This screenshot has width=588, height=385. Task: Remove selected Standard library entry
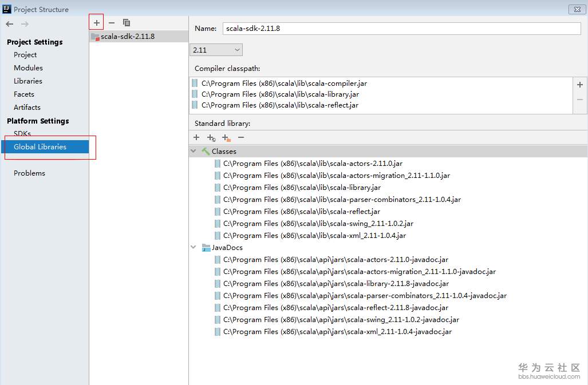[240, 137]
